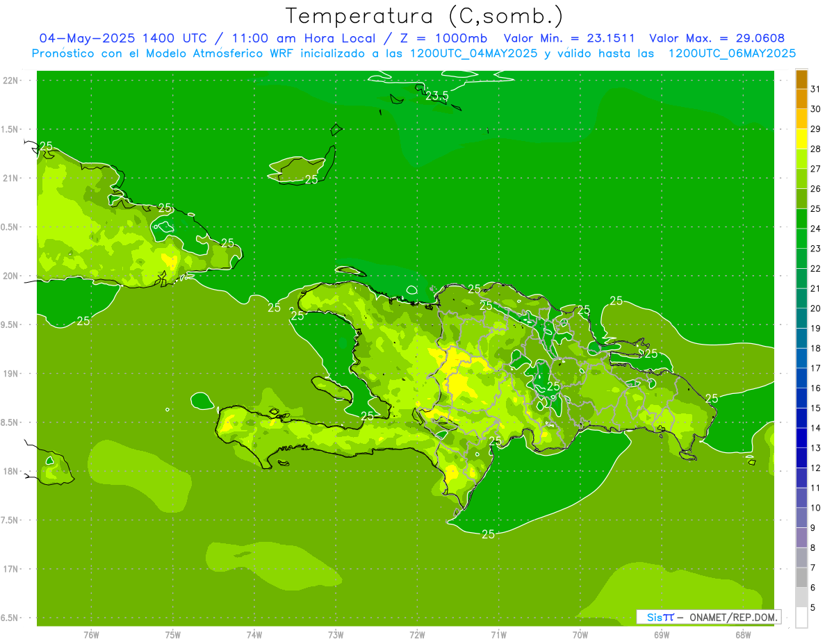
Task: Click the legend swatch between 24 and 25
Action: [801, 219]
